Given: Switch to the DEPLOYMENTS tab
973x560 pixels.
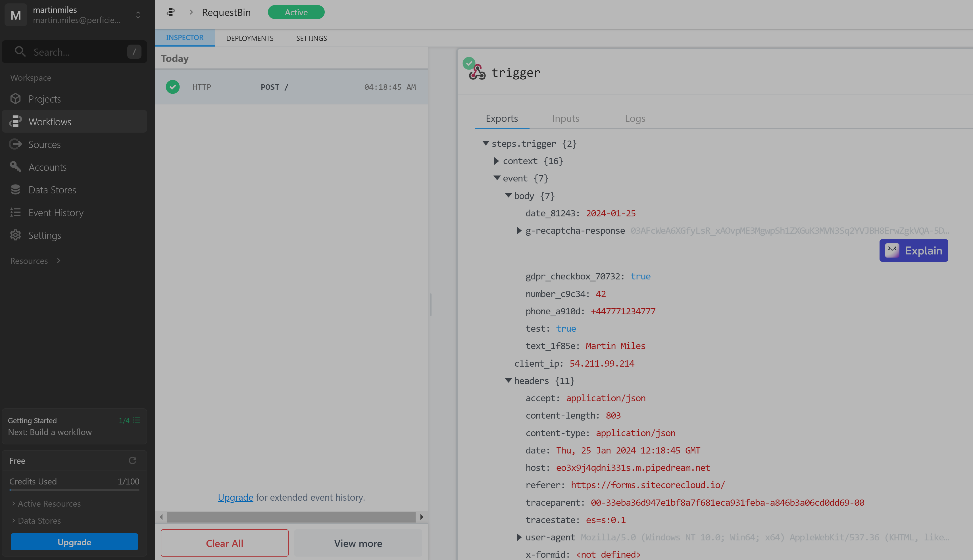Looking at the screenshot, I should 250,38.
